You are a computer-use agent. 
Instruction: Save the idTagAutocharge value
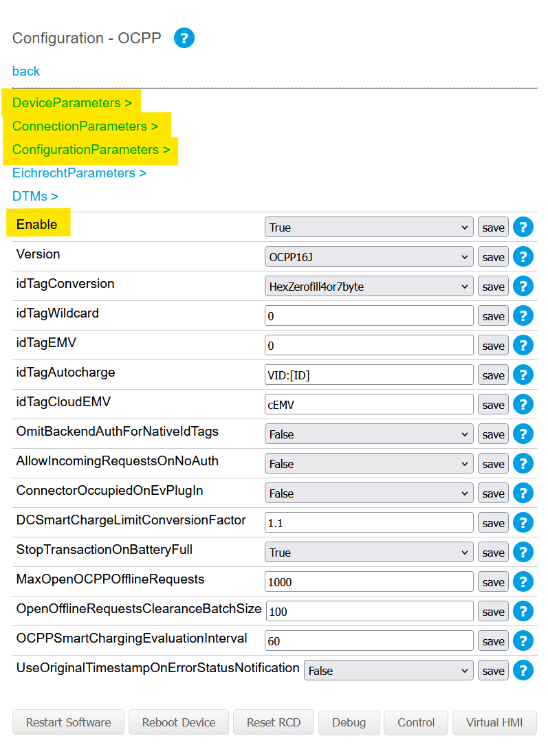click(x=493, y=375)
